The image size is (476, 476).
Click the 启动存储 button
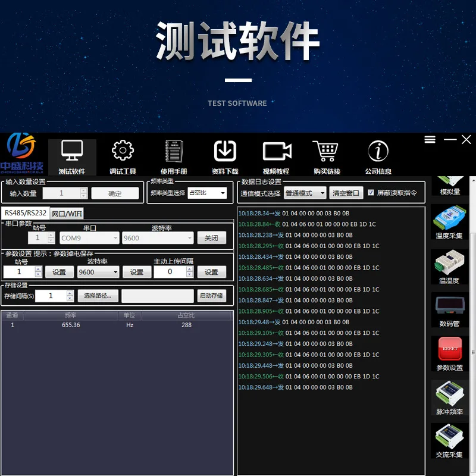click(212, 296)
